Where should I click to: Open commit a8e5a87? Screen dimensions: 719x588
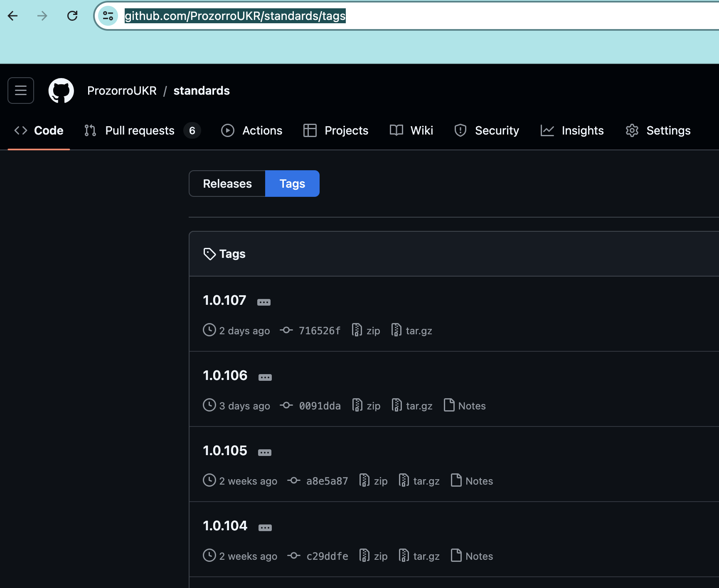pyautogui.click(x=318, y=481)
